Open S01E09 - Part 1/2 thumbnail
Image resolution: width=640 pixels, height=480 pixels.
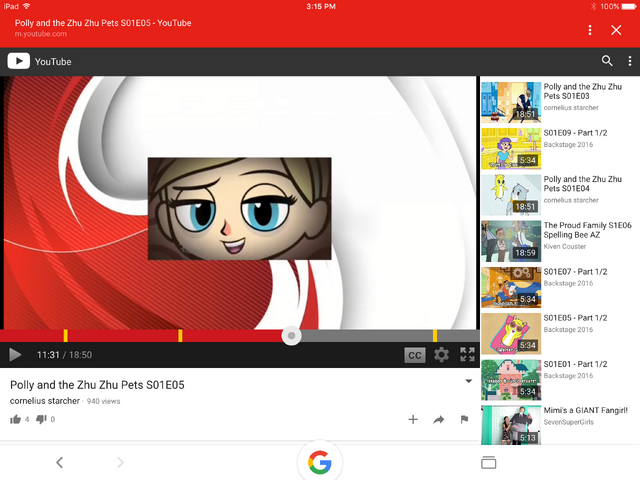tap(511, 149)
